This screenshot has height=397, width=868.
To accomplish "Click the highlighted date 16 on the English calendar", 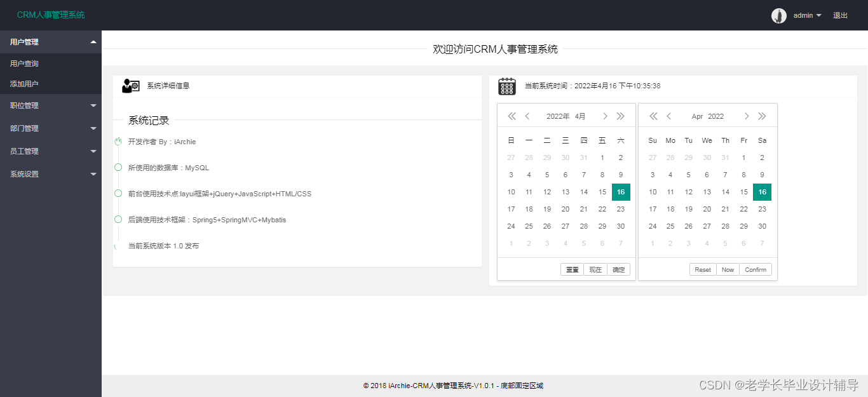I will pos(762,191).
